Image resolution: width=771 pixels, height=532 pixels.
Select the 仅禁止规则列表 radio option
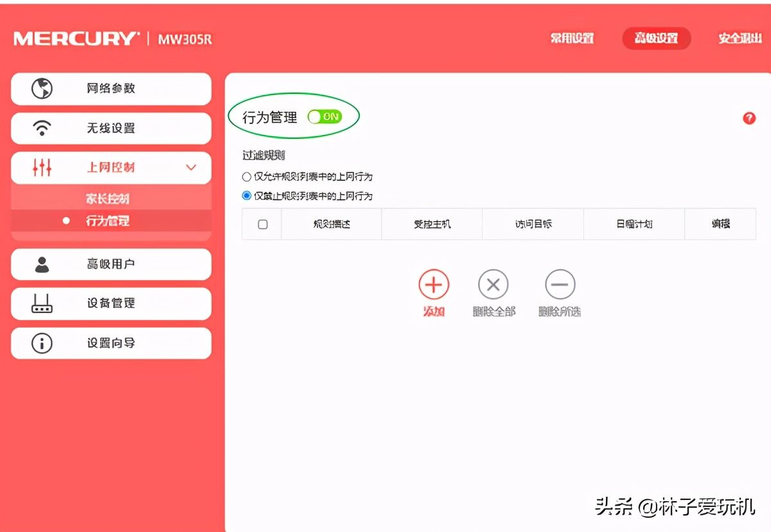tap(247, 196)
